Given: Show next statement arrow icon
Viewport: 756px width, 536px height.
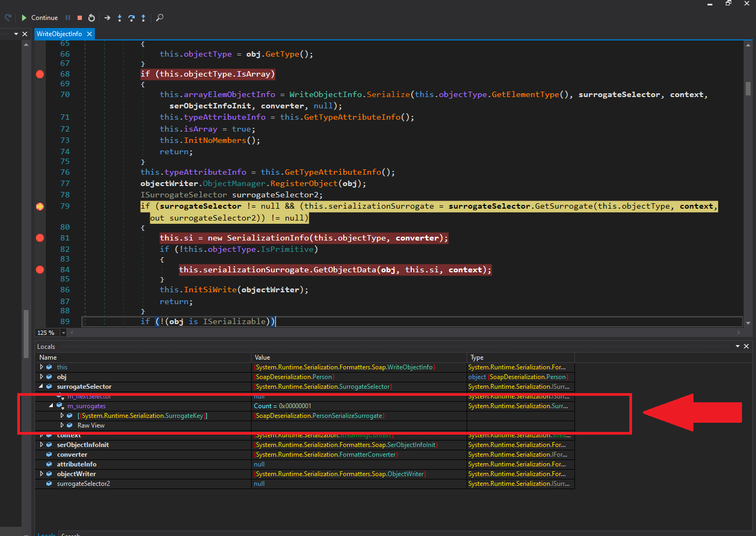Looking at the screenshot, I should [107, 18].
